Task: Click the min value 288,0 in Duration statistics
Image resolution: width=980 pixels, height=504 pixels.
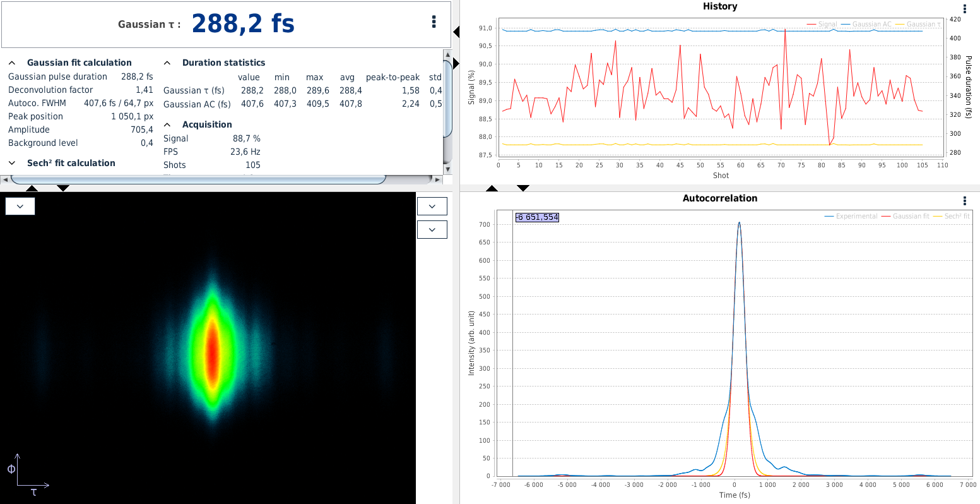Action: click(285, 90)
